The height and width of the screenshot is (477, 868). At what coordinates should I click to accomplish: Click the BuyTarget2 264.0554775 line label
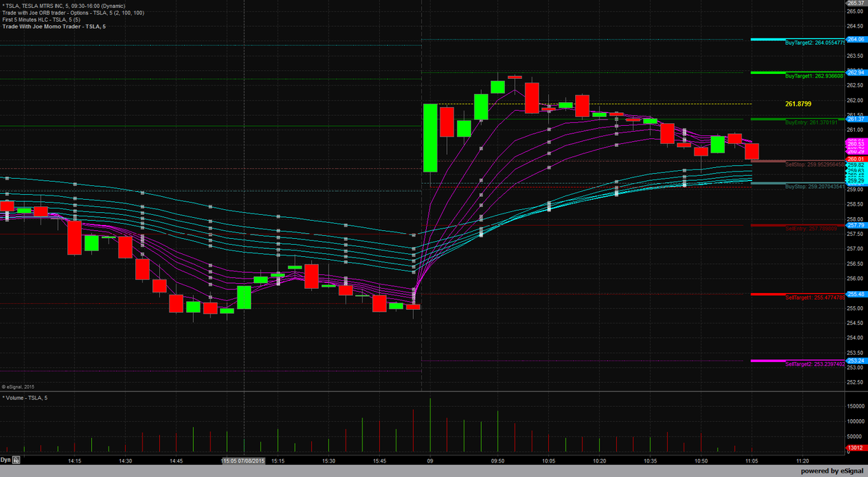[815, 43]
